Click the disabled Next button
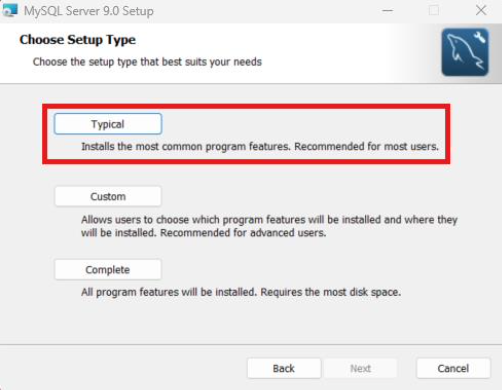This screenshot has height=390, width=502. [361, 368]
